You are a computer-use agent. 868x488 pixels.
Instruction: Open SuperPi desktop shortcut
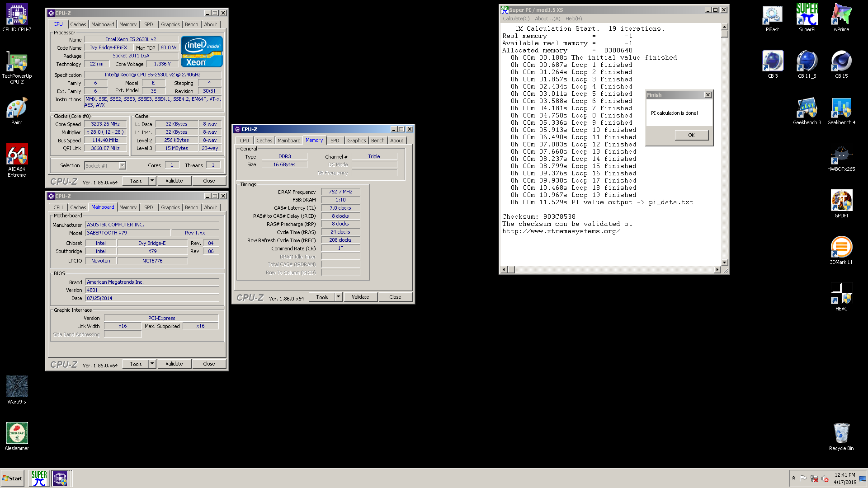(x=807, y=18)
